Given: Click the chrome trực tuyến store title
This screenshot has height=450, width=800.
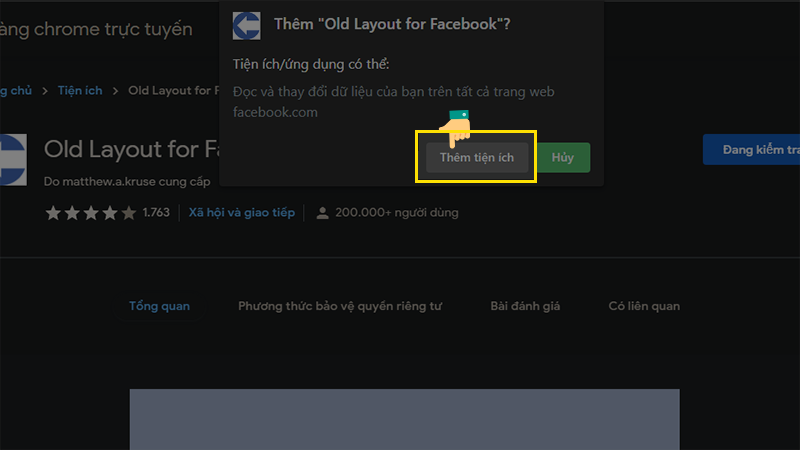Looking at the screenshot, I should 96,29.
